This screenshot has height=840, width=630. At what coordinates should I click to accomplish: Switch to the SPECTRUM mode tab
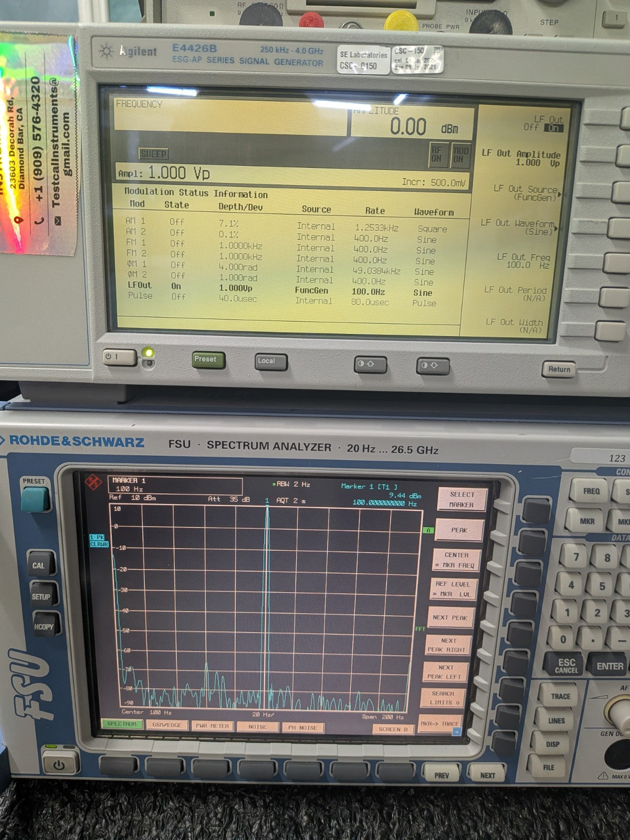pyautogui.click(x=122, y=724)
